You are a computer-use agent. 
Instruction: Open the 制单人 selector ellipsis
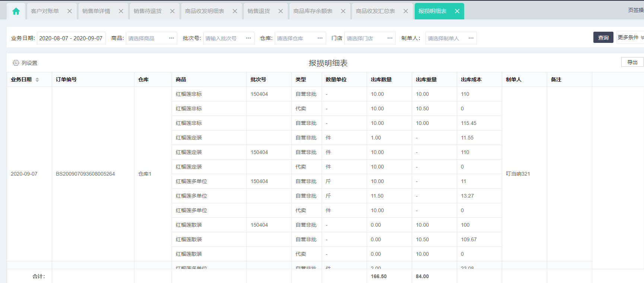point(471,38)
